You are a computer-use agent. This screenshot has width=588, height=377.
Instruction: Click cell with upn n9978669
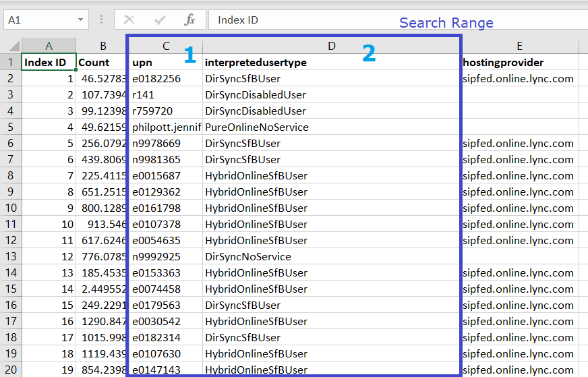point(166,143)
